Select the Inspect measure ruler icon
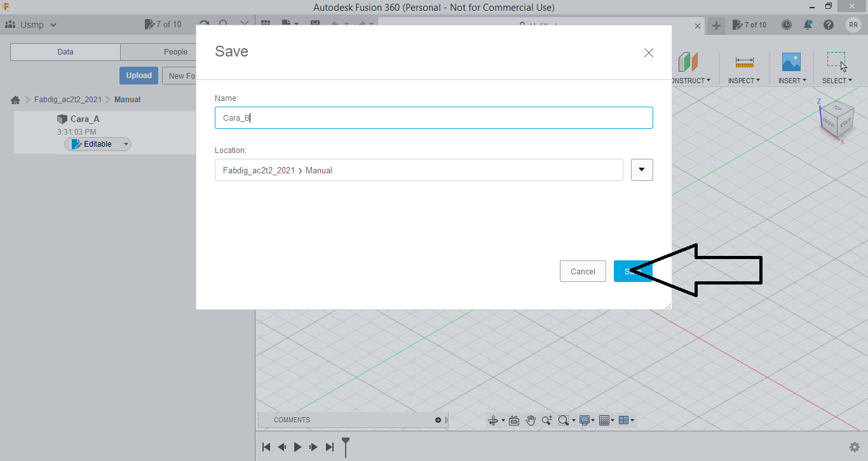 pyautogui.click(x=744, y=62)
